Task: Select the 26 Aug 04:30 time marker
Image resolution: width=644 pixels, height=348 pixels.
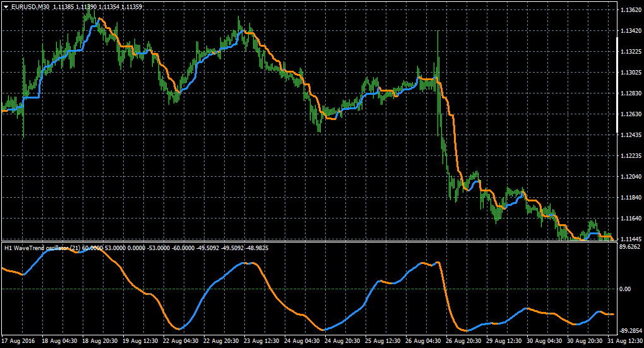Action: [422, 341]
